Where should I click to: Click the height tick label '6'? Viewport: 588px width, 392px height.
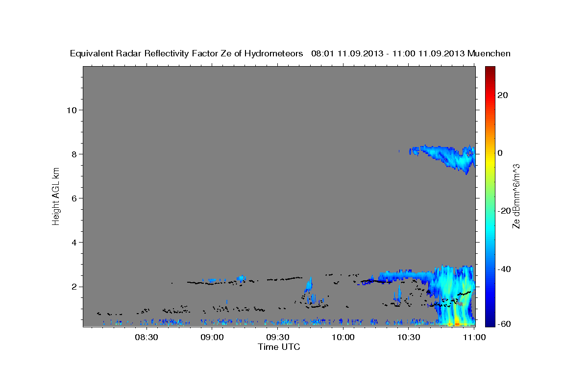click(74, 198)
